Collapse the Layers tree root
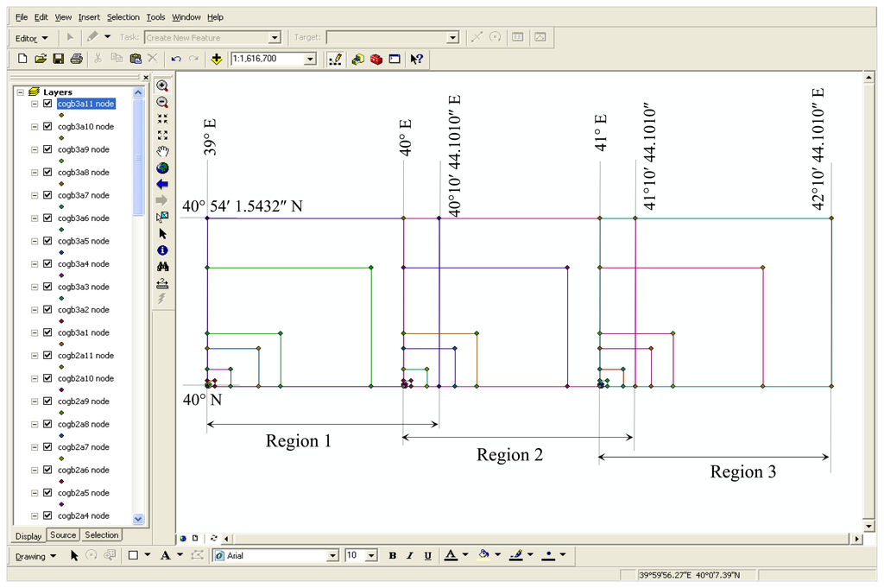The width and height of the screenshot is (884, 588). click(21, 92)
